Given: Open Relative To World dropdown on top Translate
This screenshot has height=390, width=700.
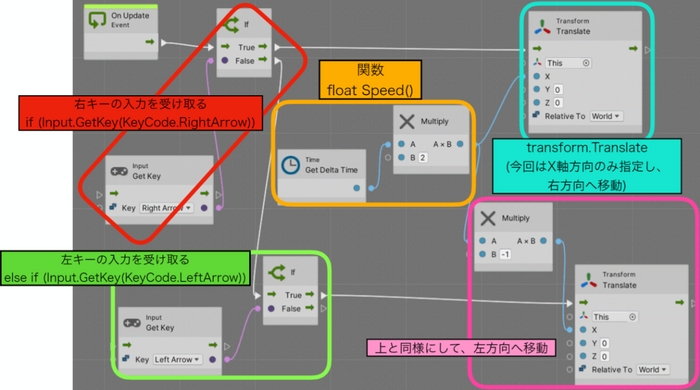Looking at the screenshot, I should click(x=606, y=116).
